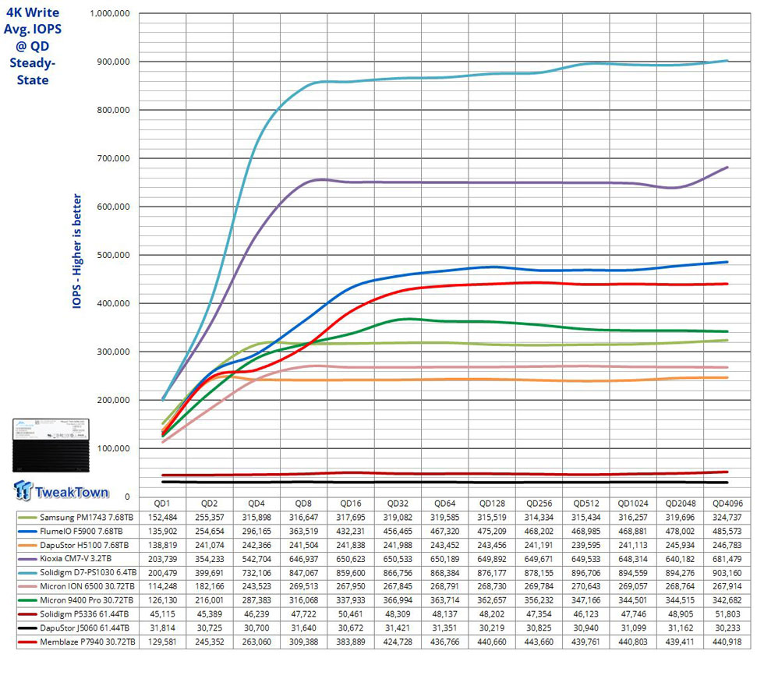Viewport: 764px width, 700px height.
Task: Click the TweakTown logo
Action: [62, 490]
